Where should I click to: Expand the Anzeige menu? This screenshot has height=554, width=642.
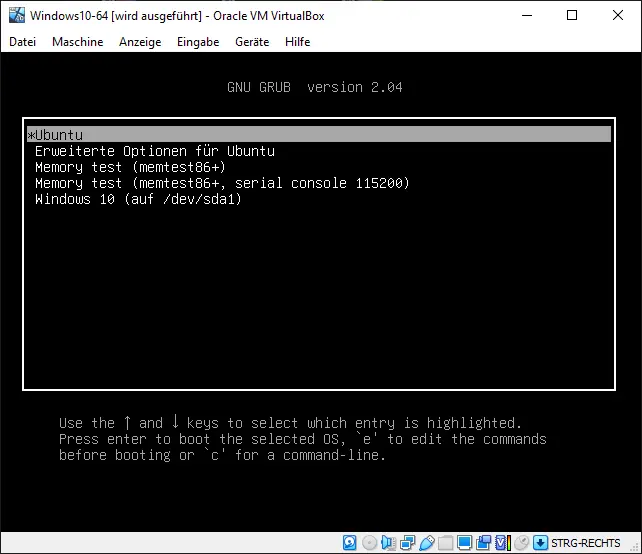(139, 42)
